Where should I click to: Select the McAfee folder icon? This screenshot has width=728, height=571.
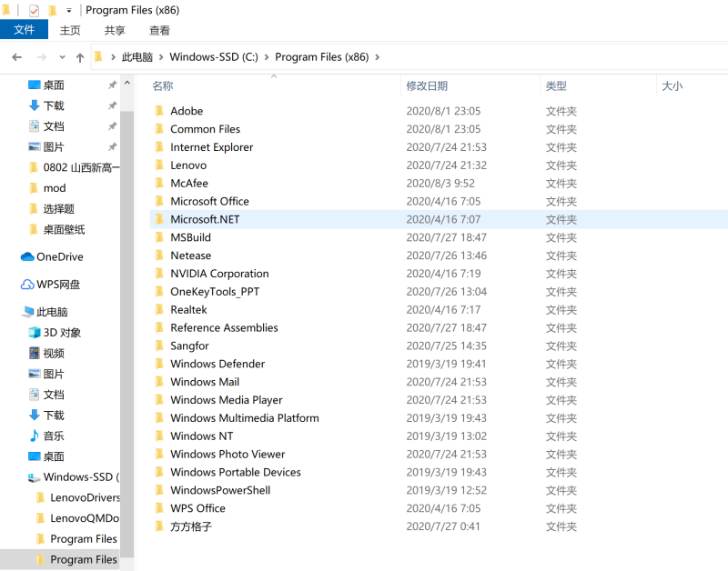[x=159, y=183]
